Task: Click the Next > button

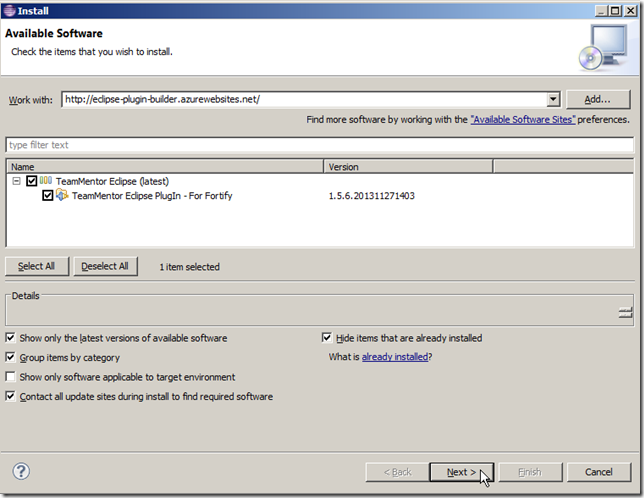Action: pyautogui.click(x=461, y=472)
